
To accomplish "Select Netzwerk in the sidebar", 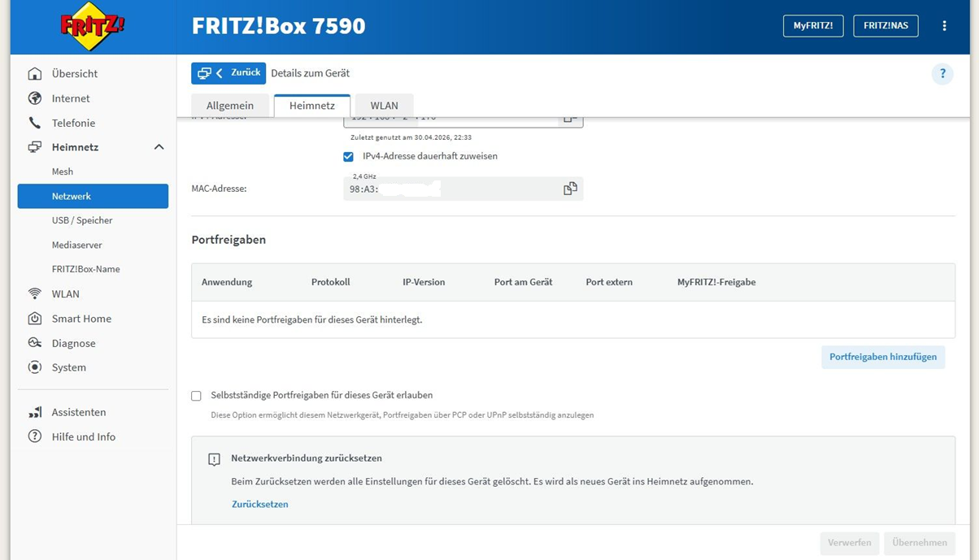I will (x=93, y=196).
